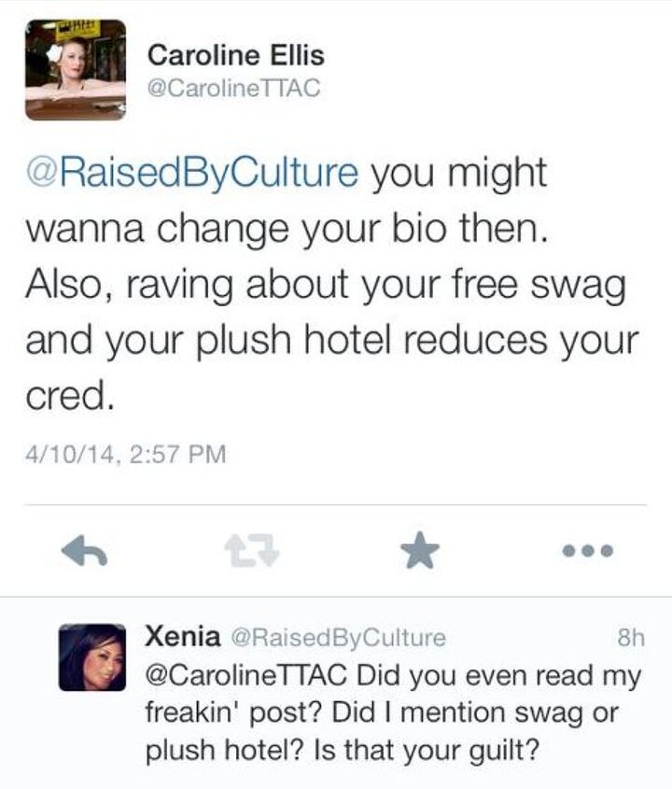Tap "and your plush hotel reduces your" line
The image size is (672, 789).
(x=331, y=341)
